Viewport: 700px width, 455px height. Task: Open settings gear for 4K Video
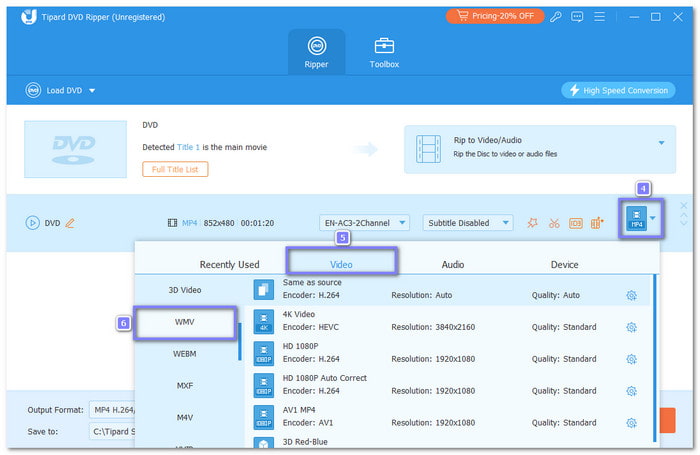631,327
